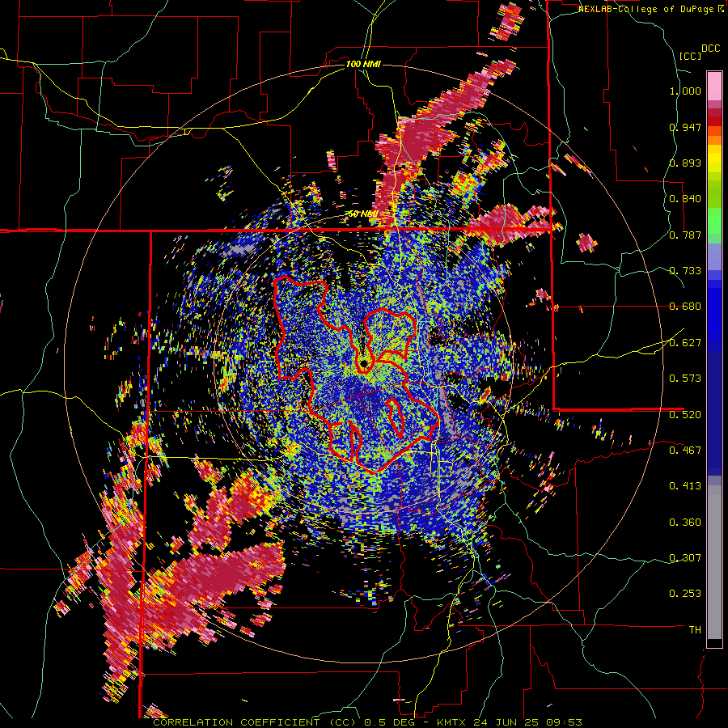Click the [CC] legend unit label
Image resolution: width=728 pixels, height=728 pixels.
click(690, 56)
